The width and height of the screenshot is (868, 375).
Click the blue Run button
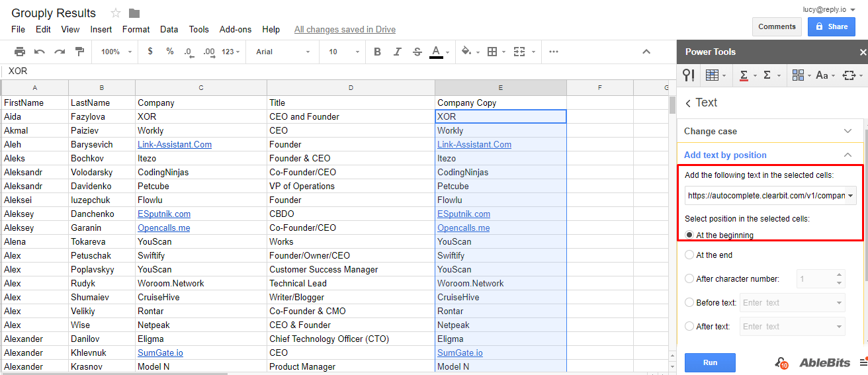(x=710, y=362)
